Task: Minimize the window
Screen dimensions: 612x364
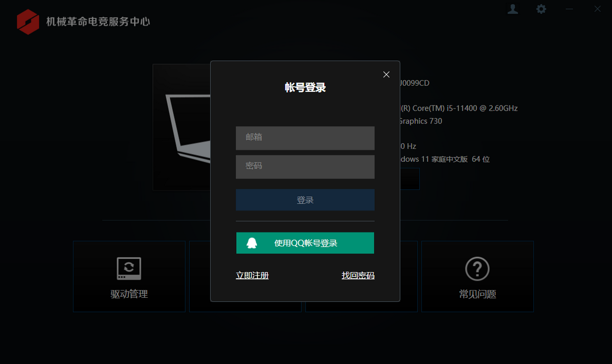Action: click(x=569, y=9)
